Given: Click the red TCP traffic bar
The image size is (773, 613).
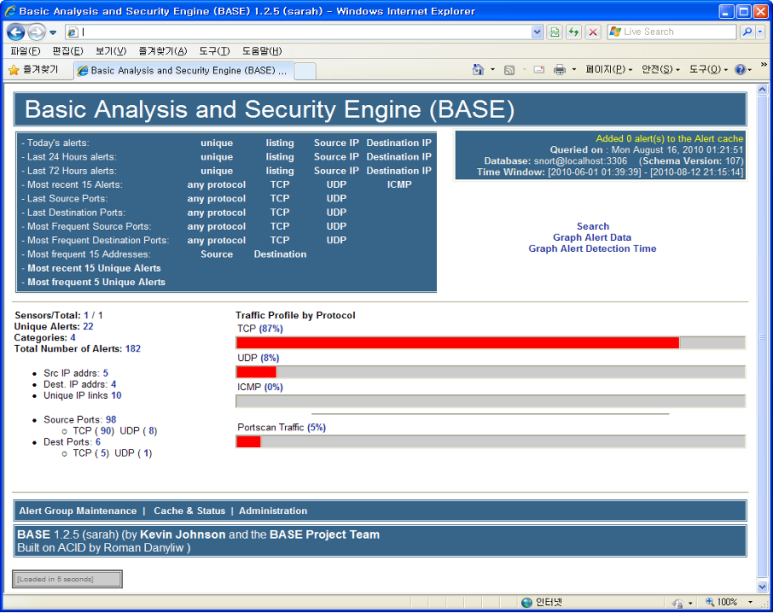Looking at the screenshot, I should 457,343.
